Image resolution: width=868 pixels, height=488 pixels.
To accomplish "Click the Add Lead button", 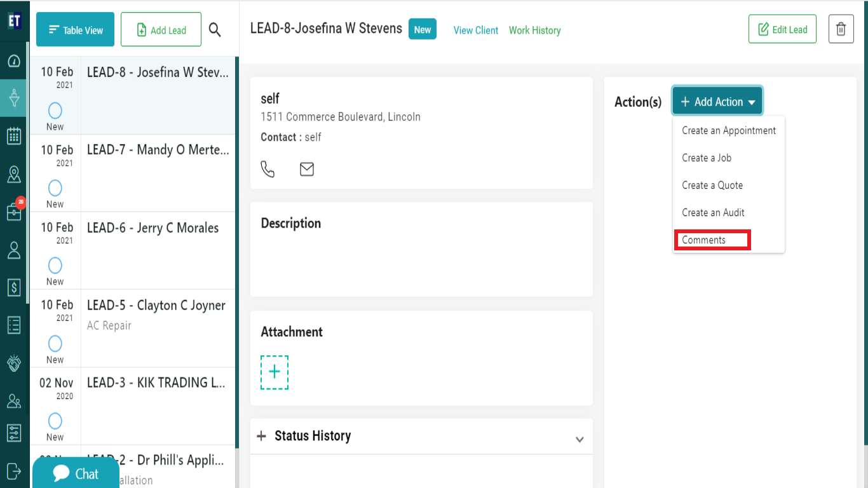I will [161, 30].
